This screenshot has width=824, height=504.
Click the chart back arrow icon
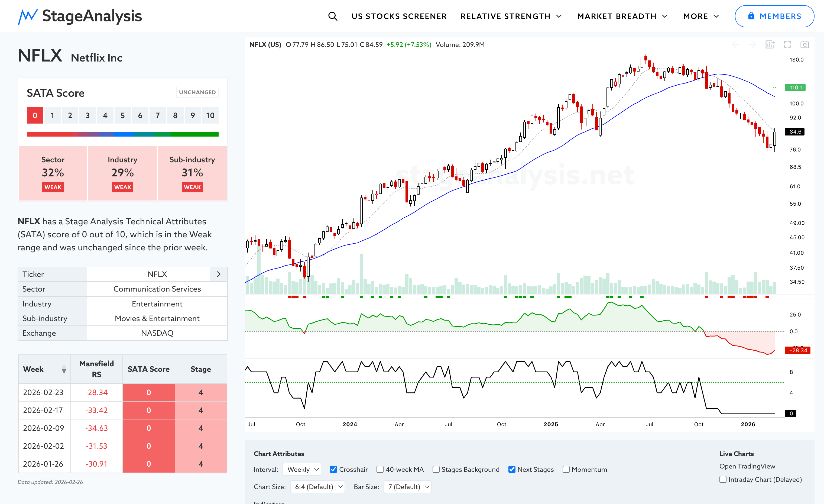tap(735, 44)
